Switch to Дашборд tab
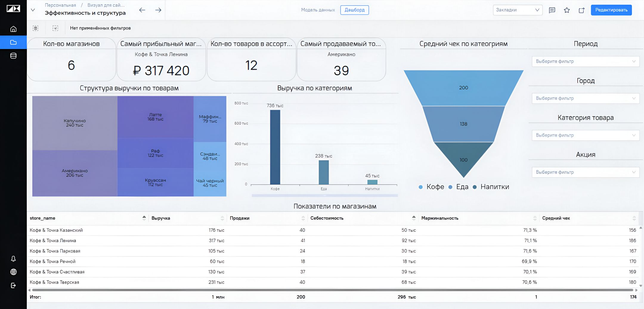The image size is (644, 309). [354, 10]
